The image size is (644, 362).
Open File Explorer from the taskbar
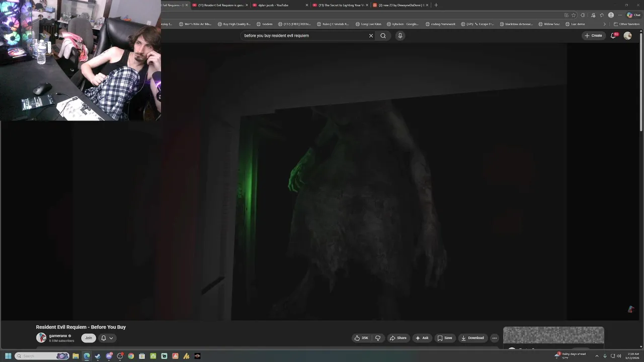pyautogui.click(x=75, y=356)
